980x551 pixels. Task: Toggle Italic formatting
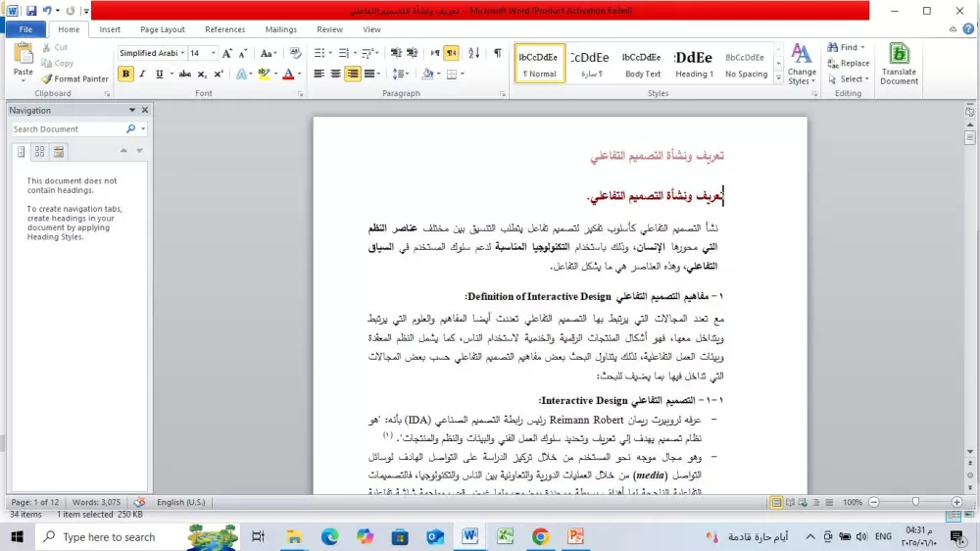point(142,74)
